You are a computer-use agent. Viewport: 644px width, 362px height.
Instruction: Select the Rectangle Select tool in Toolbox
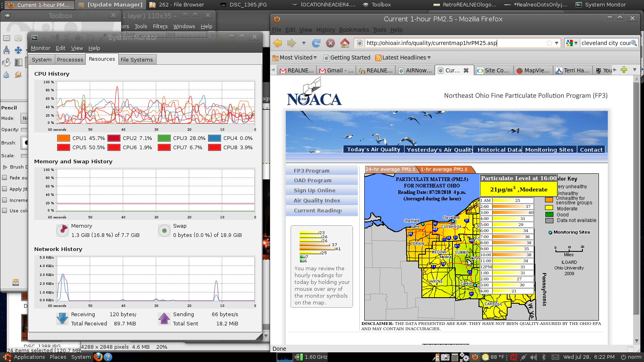(x=6, y=38)
